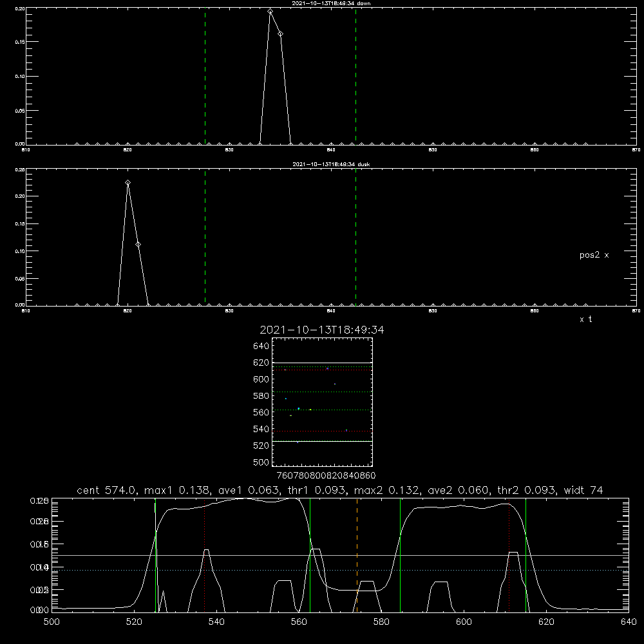Click the y-axis label 620 on the center plot

tap(261, 363)
